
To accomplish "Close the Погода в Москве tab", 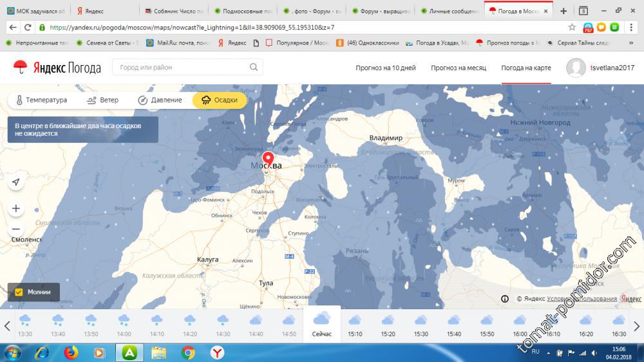I will point(545,11).
